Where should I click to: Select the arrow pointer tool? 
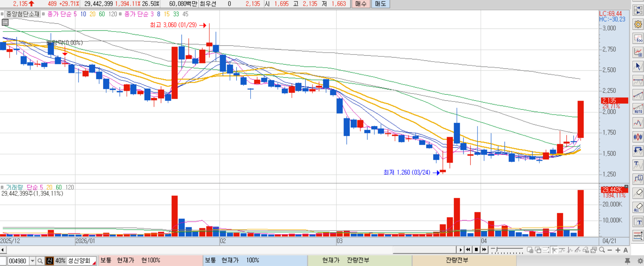(x=638, y=66)
